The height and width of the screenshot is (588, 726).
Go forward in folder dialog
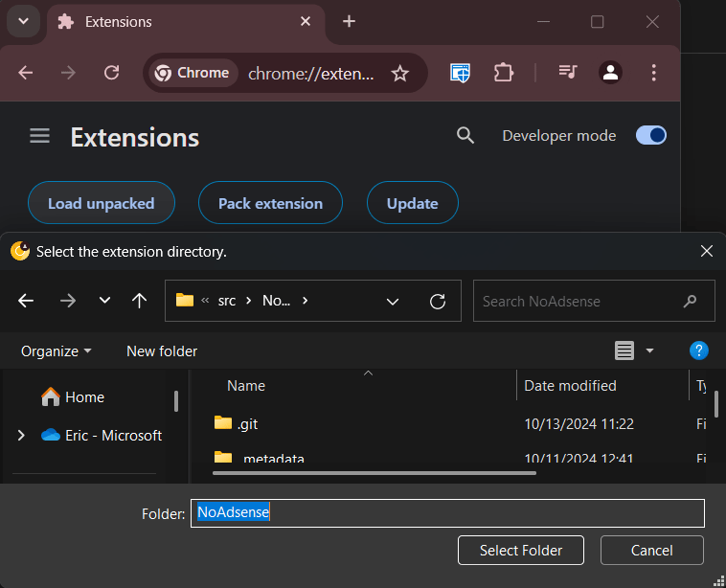coord(68,301)
